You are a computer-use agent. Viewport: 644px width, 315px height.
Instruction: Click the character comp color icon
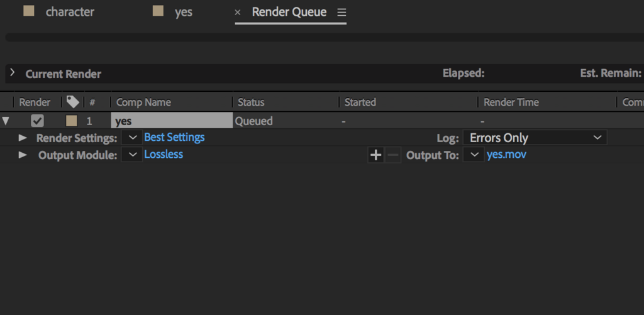tap(29, 11)
